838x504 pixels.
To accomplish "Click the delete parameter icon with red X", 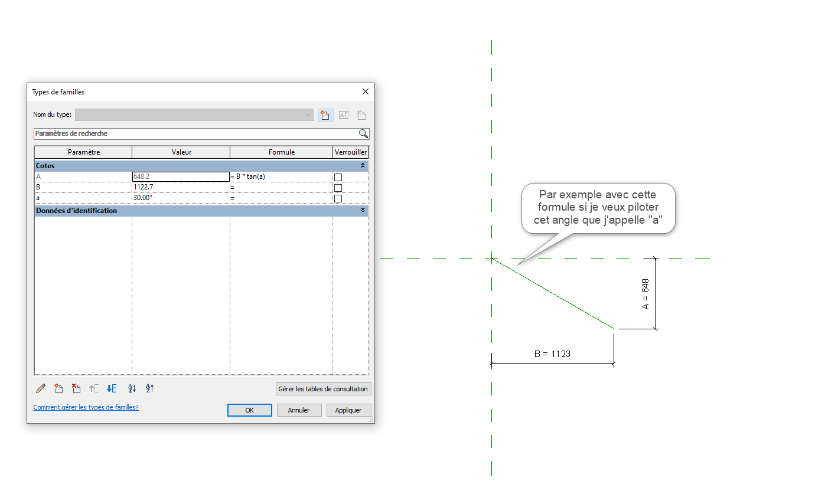I will tap(76, 388).
